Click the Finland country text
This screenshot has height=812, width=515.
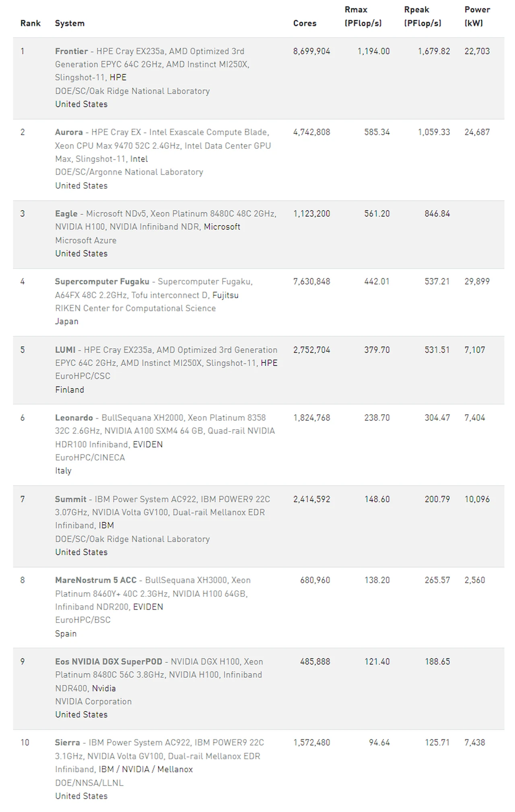[x=70, y=390]
